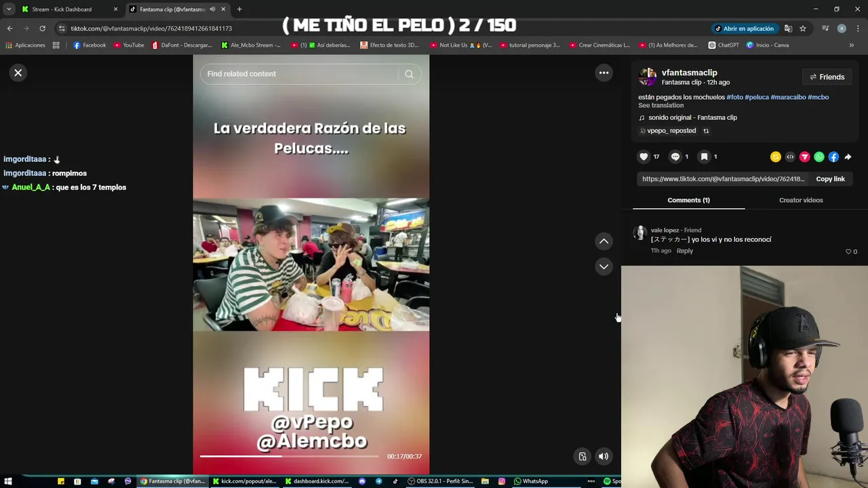Switch to Creator videos tab
The width and height of the screenshot is (868, 488).
click(801, 200)
